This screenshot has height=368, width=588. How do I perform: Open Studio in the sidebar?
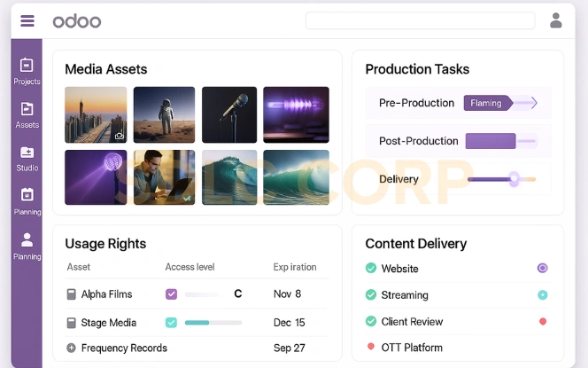coord(27,159)
